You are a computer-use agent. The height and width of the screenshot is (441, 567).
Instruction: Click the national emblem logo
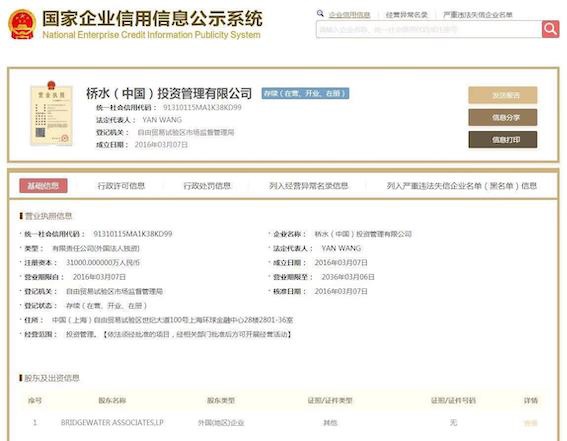point(22,25)
